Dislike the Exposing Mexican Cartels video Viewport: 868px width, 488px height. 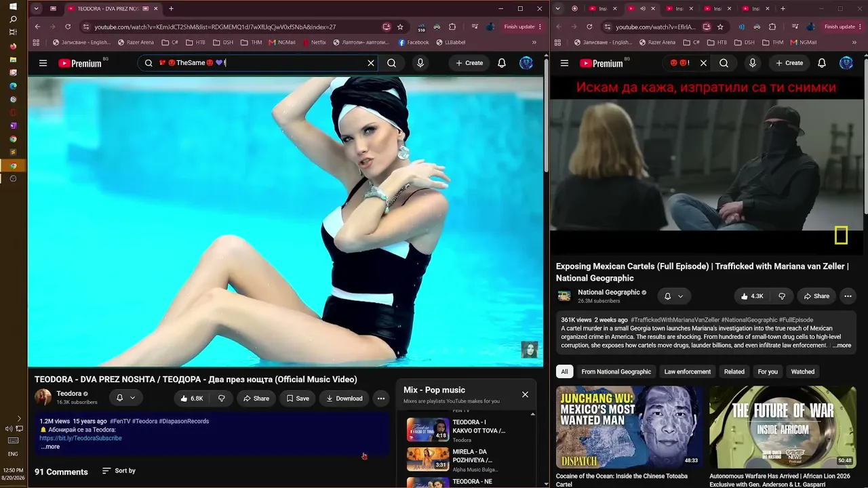pos(782,296)
